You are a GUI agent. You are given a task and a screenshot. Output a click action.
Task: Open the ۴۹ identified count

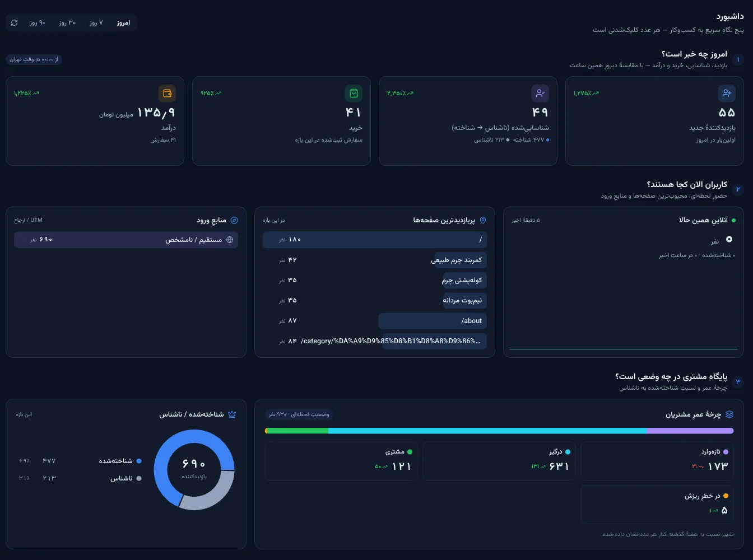coord(540,113)
